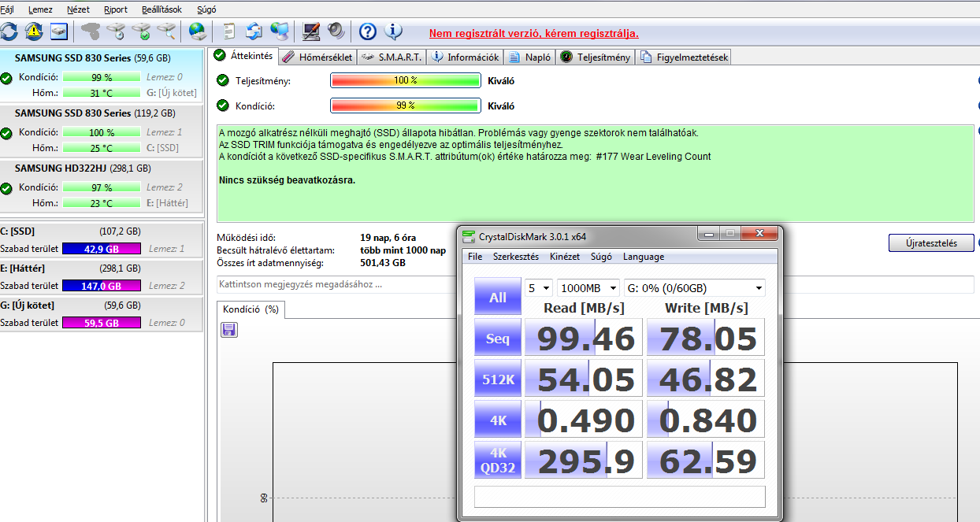Switch to the Figyelmeztetések tab
Screen dimensions: 980x522
coord(684,57)
